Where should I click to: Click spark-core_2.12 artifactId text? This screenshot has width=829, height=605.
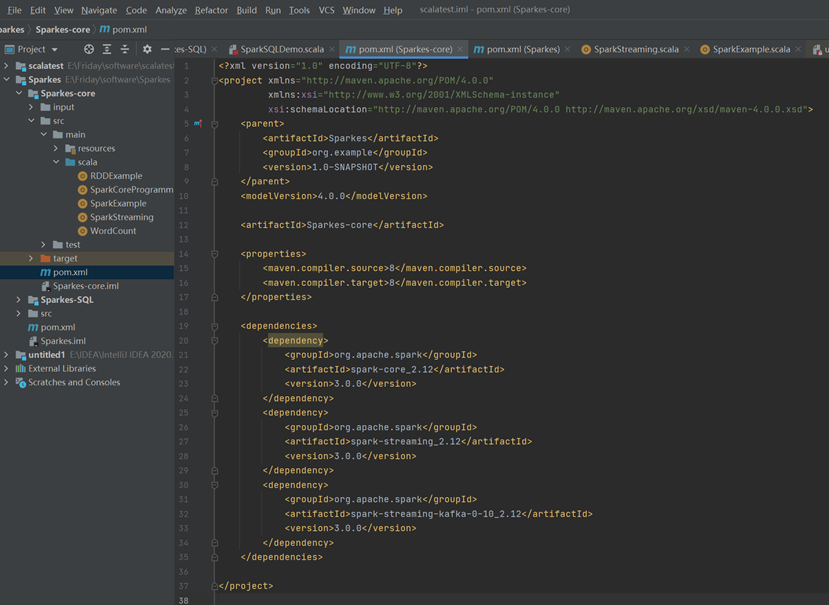pos(392,369)
